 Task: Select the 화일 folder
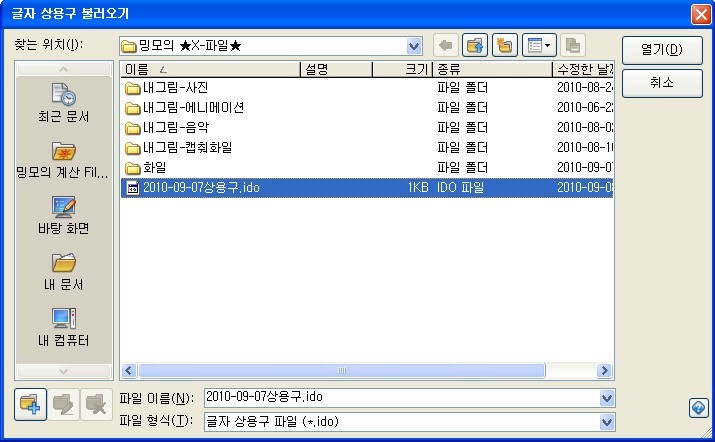[155, 167]
